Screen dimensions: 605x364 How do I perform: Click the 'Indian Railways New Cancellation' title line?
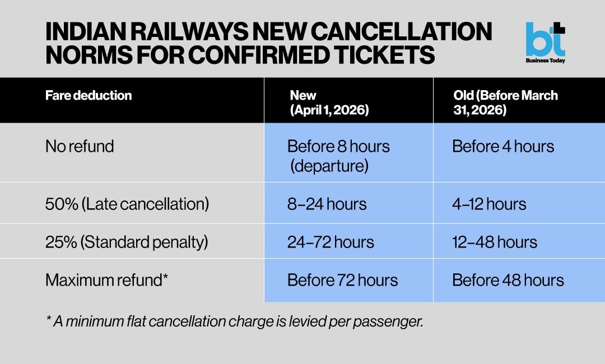click(x=268, y=32)
